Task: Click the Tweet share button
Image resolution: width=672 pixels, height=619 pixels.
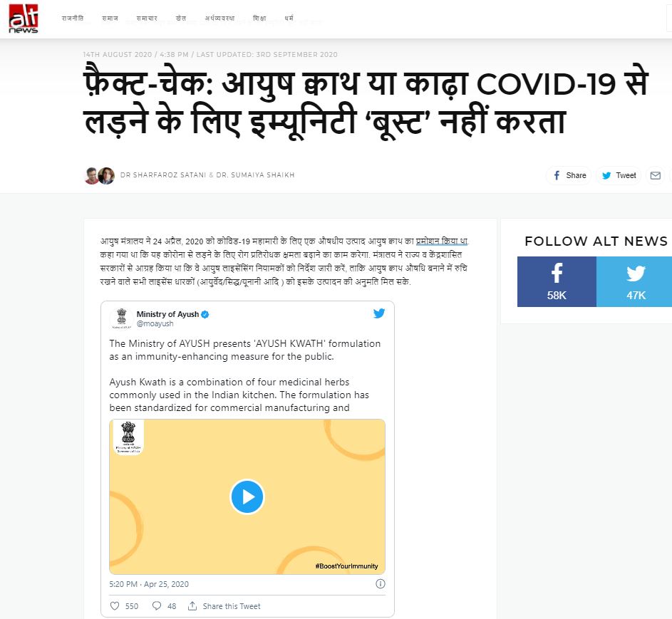Action: pyautogui.click(x=619, y=175)
